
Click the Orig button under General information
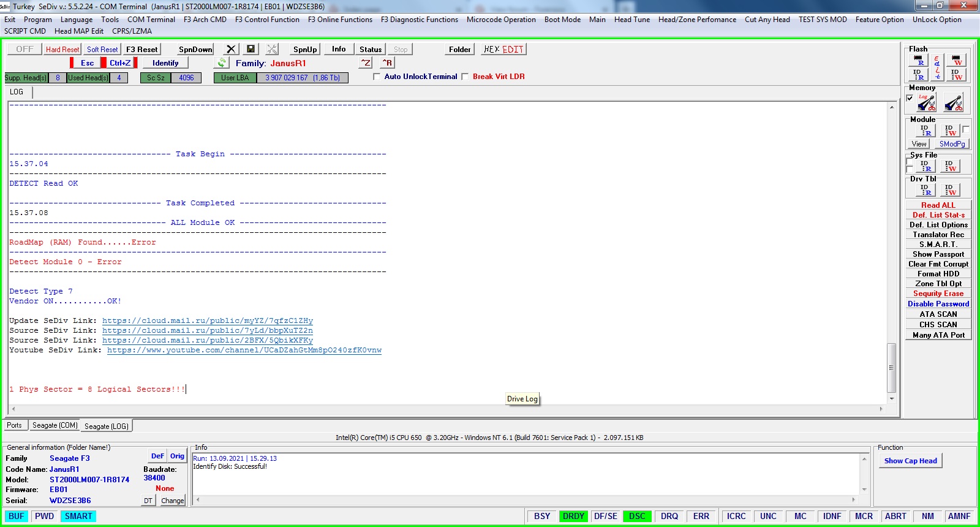click(177, 456)
